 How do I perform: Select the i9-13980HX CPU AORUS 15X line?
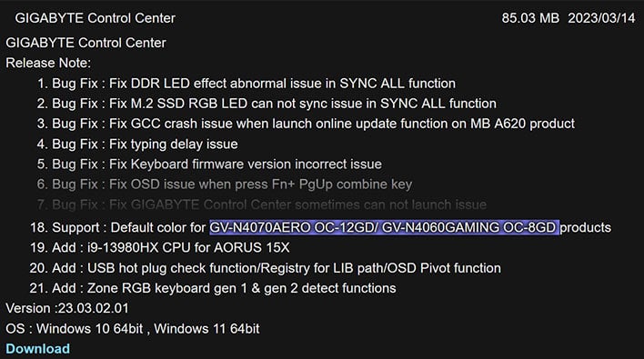click(x=159, y=248)
